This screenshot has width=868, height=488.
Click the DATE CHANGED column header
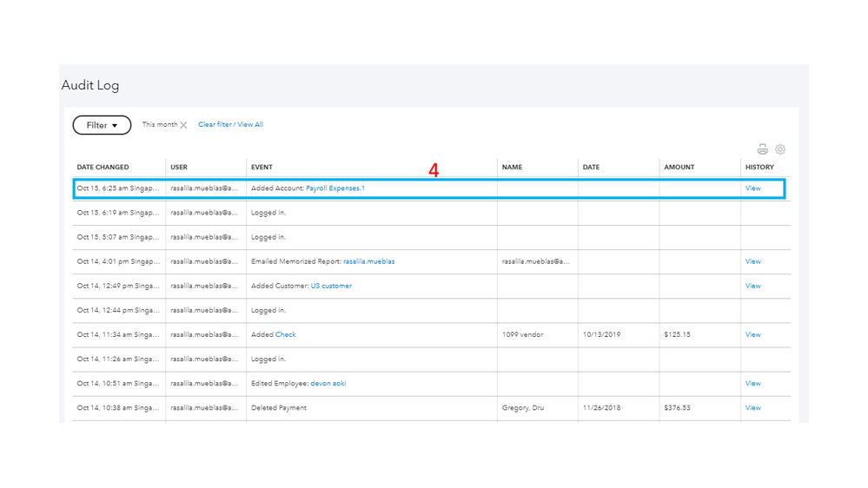coord(103,167)
